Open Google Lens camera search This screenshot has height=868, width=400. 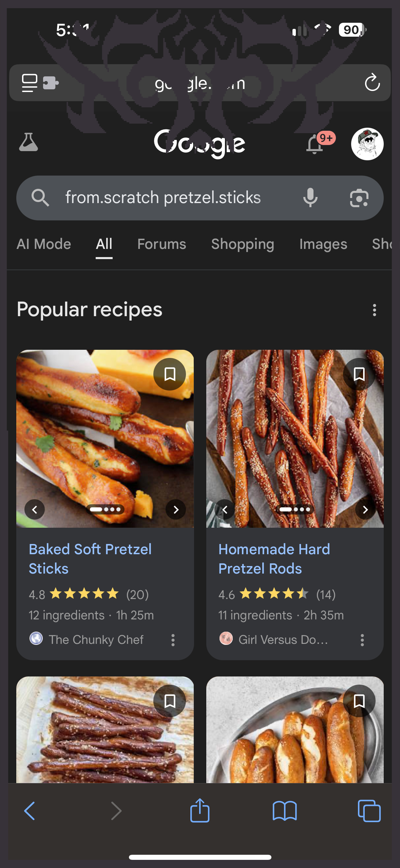pyautogui.click(x=359, y=198)
